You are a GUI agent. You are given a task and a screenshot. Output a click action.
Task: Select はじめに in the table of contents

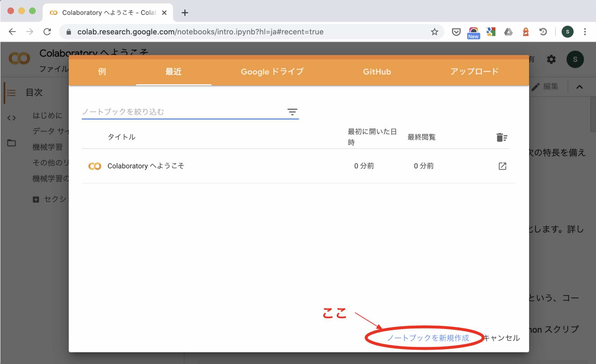point(47,115)
